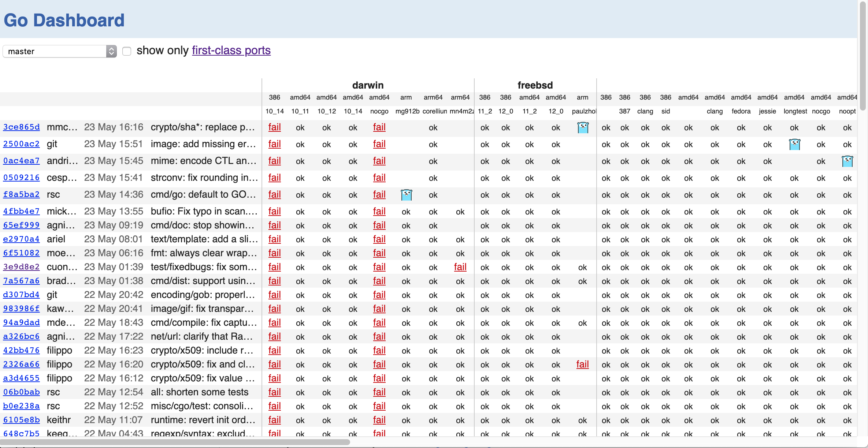This screenshot has width=868, height=448.
Task: Click 'all: shorten some tests' commit description
Action: pos(200,392)
